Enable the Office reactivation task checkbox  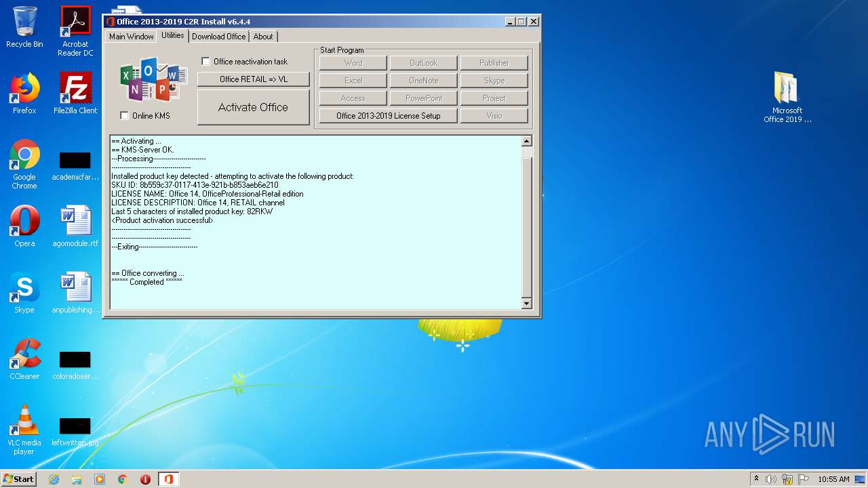[x=205, y=62]
